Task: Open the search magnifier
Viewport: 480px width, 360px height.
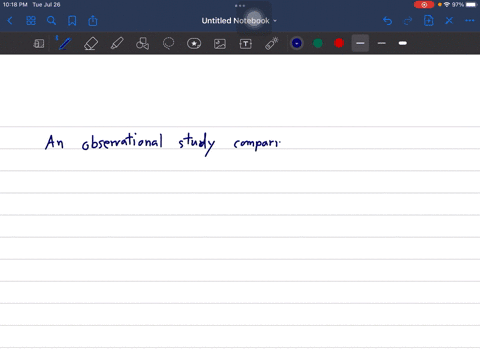Action: pos(51,21)
